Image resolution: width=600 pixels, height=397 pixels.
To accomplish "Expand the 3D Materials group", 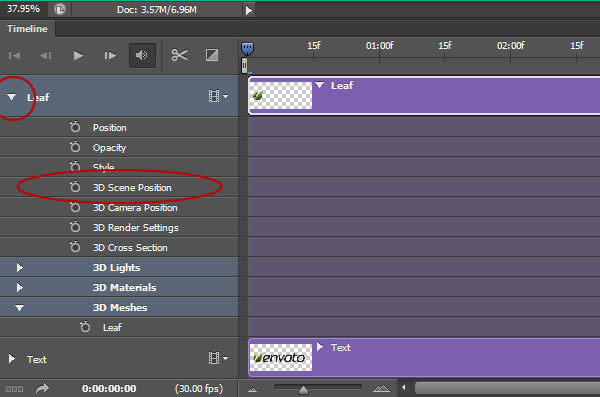I will pyautogui.click(x=20, y=287).
